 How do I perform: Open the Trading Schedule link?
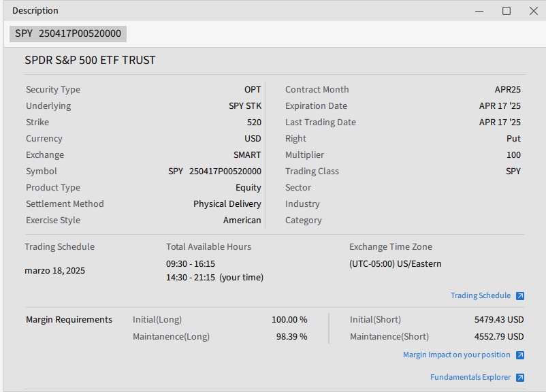click(x=480, y=296)
